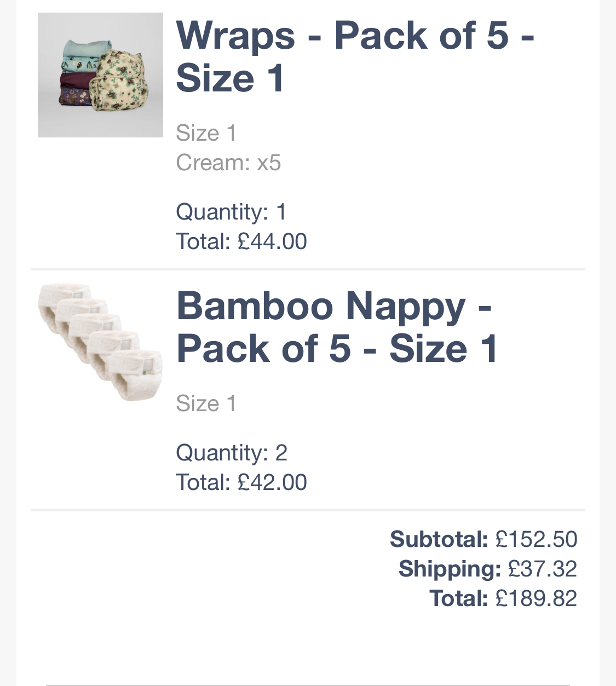Screen dimensions: 616x686
Task: Click the bold order Total label
Action: [458, 598]
